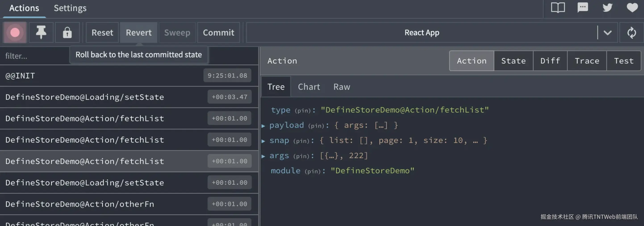644x226 pixels.
Task: Click the module value "DefineStoreDemo"
Action: [x=372, y=171]
